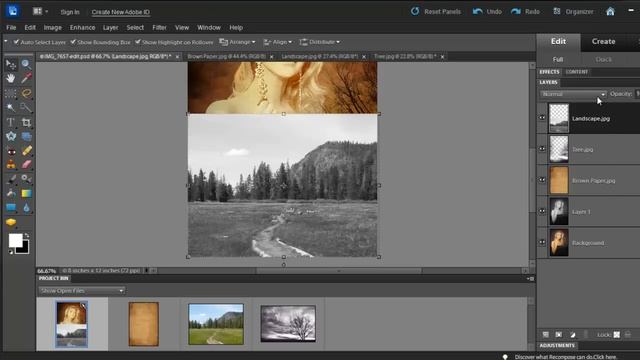Swap foreground and background colors
The width and height of the screenshot is (640, 360).
click(x=27, y=236)
